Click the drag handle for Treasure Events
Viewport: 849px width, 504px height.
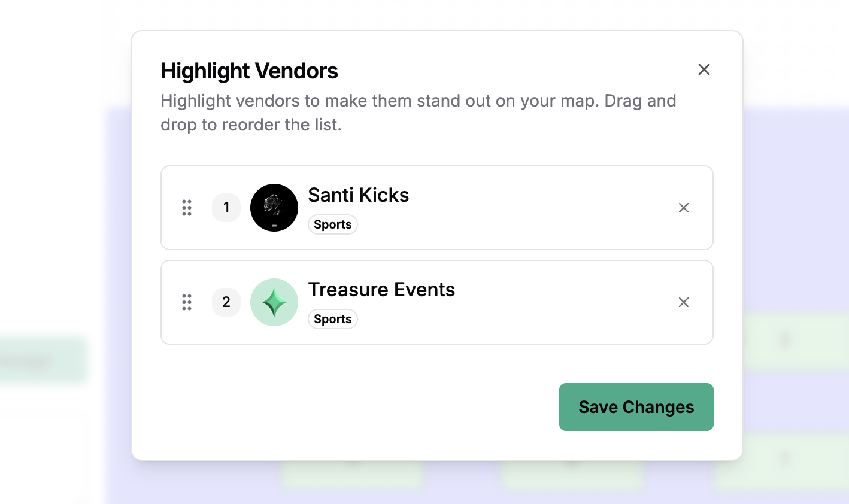186,302
